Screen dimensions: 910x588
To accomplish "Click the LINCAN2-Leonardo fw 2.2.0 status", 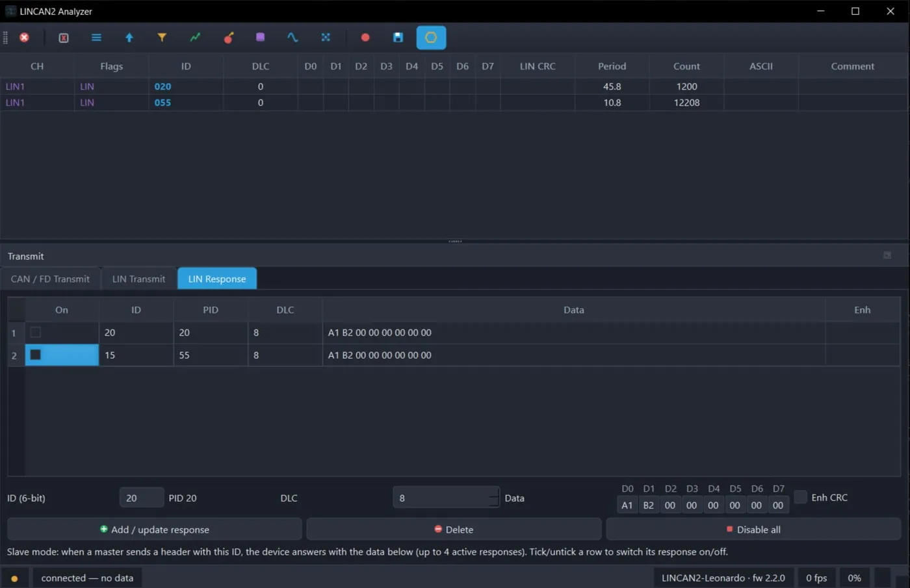I will tap(723, 578).
